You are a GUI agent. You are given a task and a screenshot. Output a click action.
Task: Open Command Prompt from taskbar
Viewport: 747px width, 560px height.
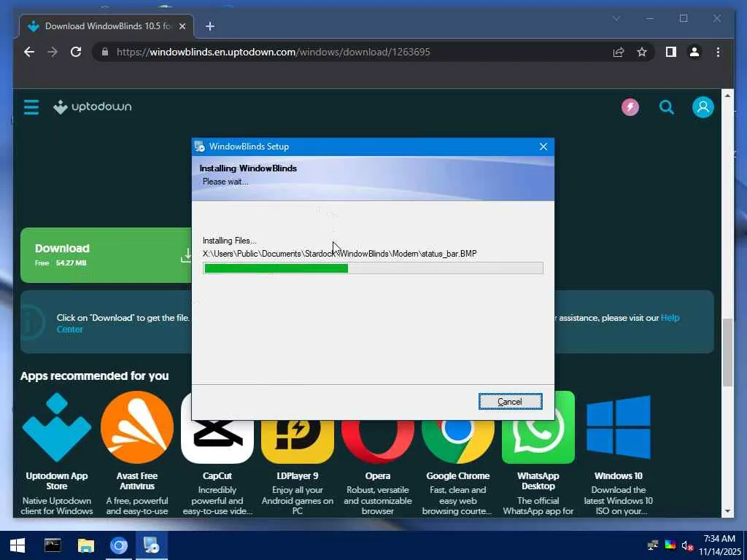pos(53,545)
